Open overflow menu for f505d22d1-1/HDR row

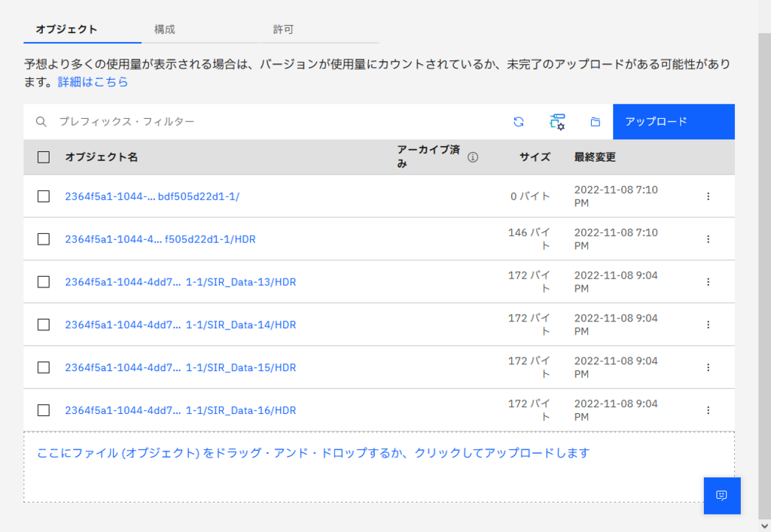708,239
